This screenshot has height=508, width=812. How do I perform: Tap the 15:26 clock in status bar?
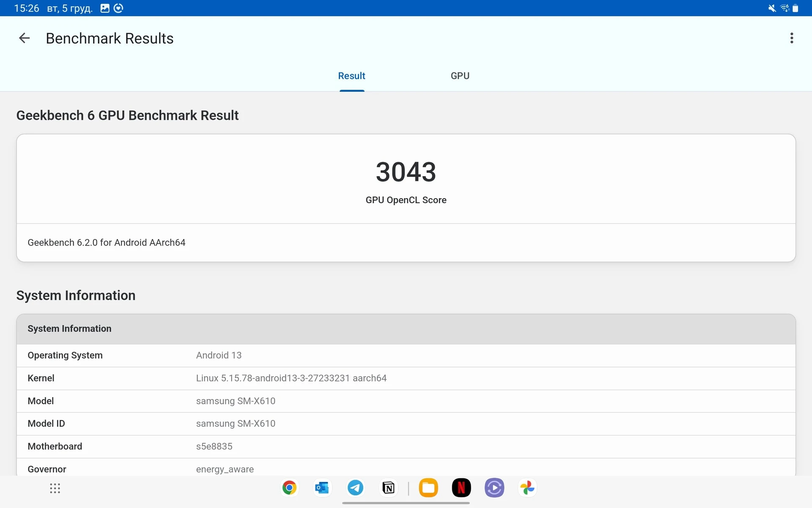(x=26, y=8)
